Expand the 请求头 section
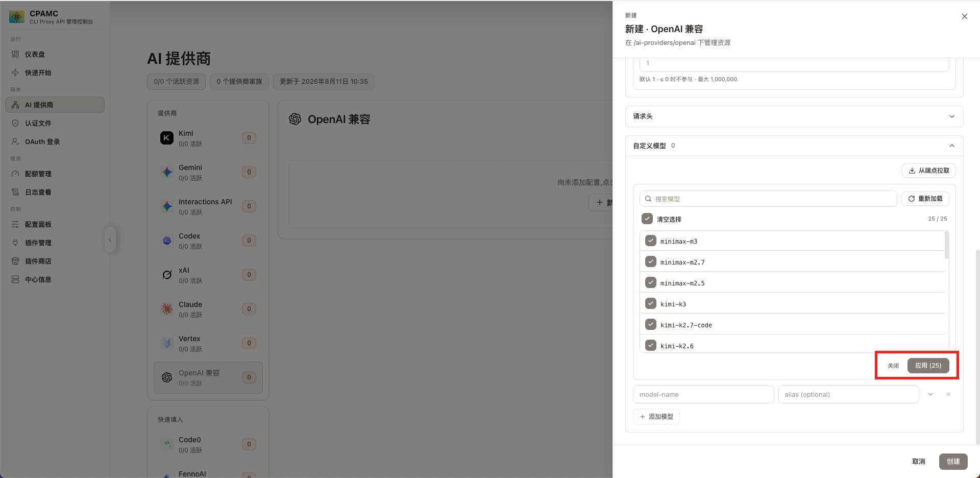This screenshot has height=478, width=980. coord(794,116)
